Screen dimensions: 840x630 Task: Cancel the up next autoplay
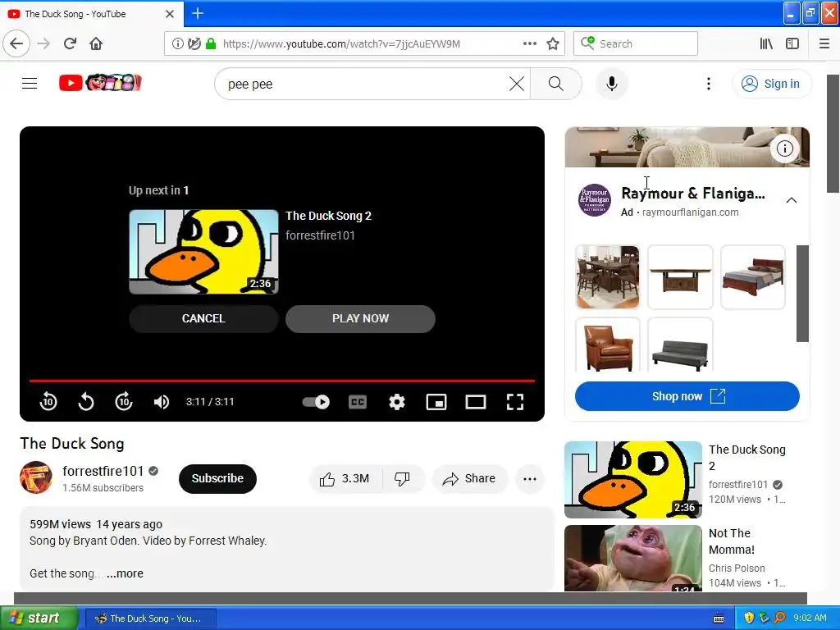203,318
